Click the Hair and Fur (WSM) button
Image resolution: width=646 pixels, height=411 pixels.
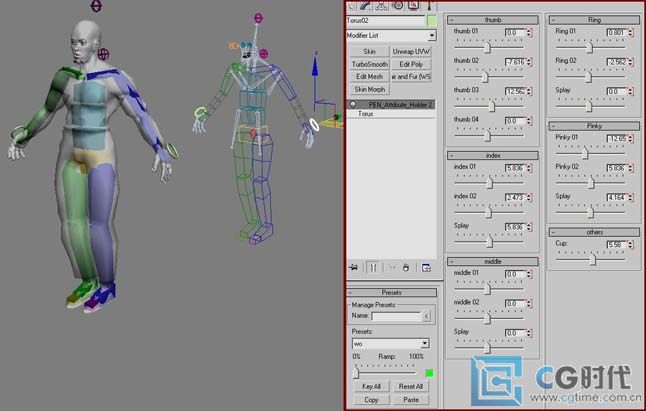pos(411,77)
